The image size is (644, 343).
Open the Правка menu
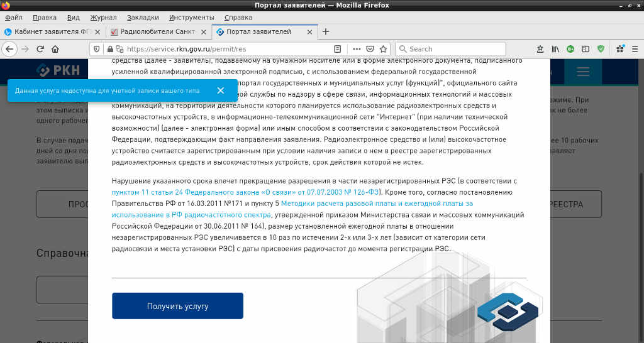coord(45,17)
